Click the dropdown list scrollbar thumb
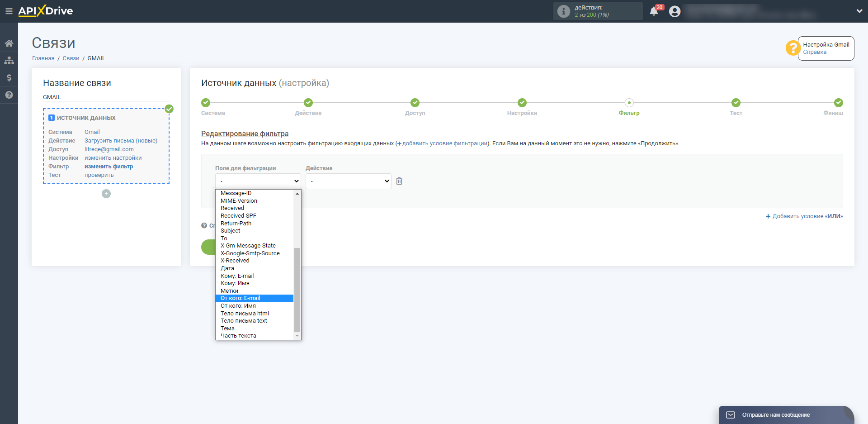The image size is (868, 424). [x=297, y=290]
